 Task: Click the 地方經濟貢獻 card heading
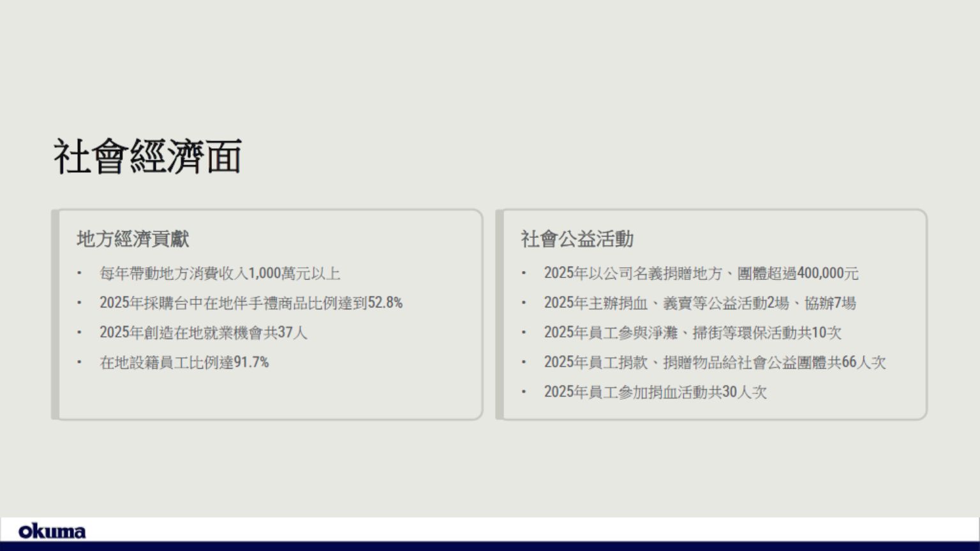(133, 239)
